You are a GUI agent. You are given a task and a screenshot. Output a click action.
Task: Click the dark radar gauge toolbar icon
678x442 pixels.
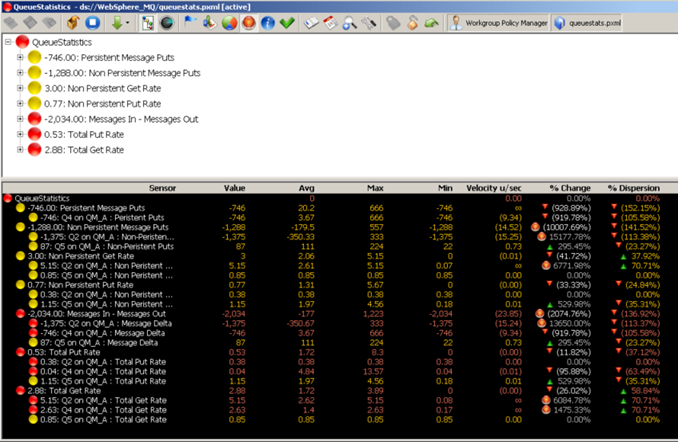166,23
